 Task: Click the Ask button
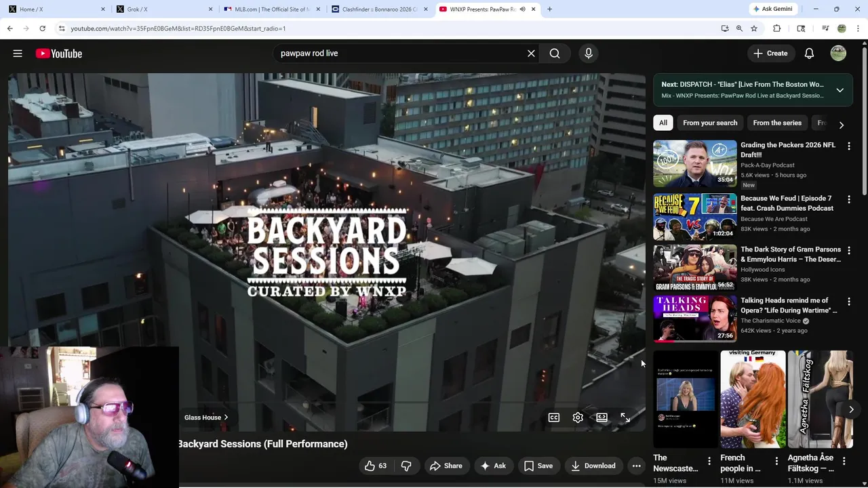point(493,466)
